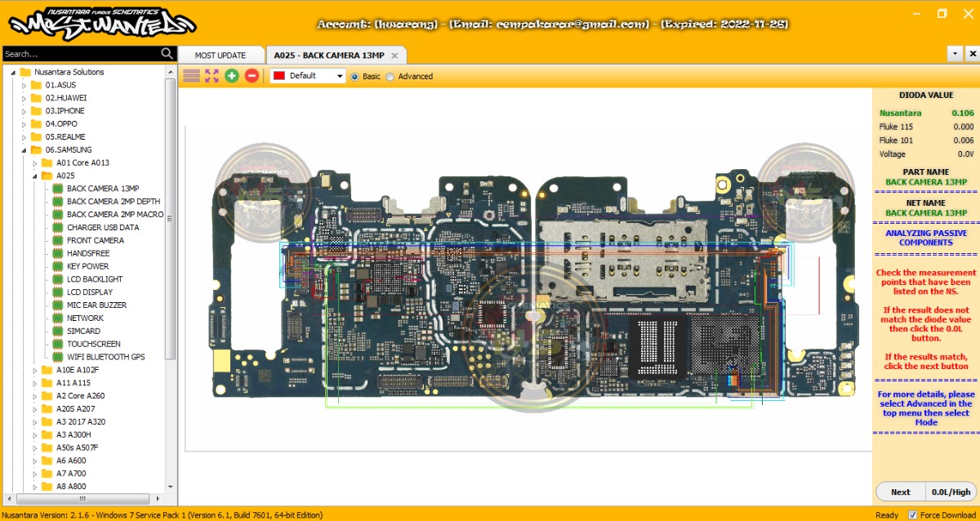Click the vertical scrollbar of tree panel
980x521 pixels.
[171, 220]
